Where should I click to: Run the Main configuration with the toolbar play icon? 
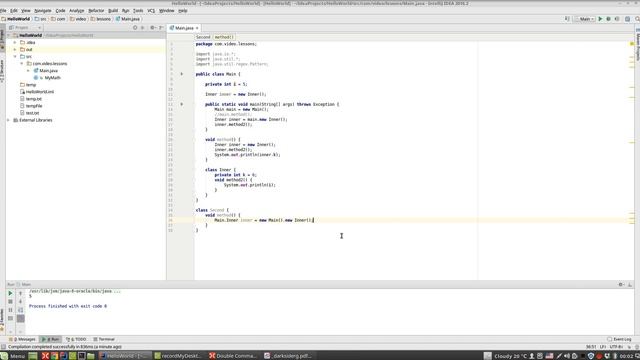tap(600, 19)
